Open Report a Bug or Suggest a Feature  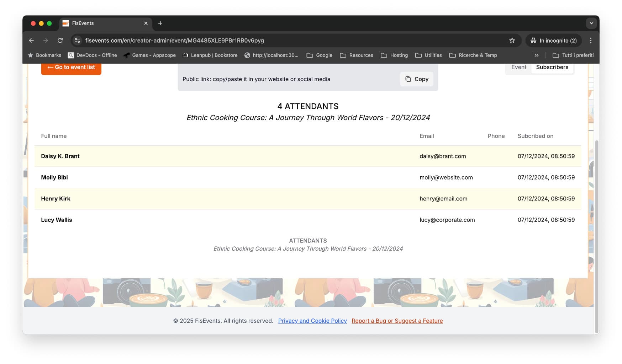[397, 321]
